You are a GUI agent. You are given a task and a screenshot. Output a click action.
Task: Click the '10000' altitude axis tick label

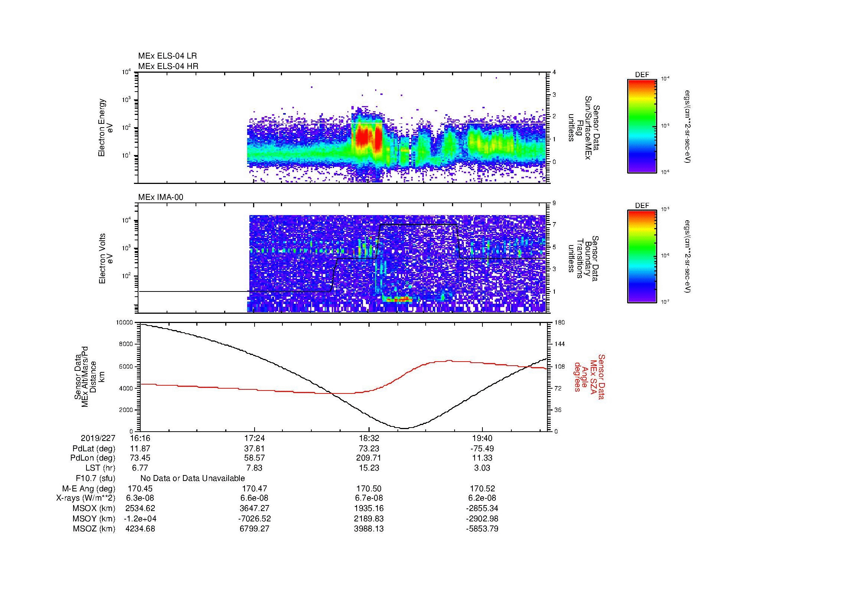click(125, 323)
